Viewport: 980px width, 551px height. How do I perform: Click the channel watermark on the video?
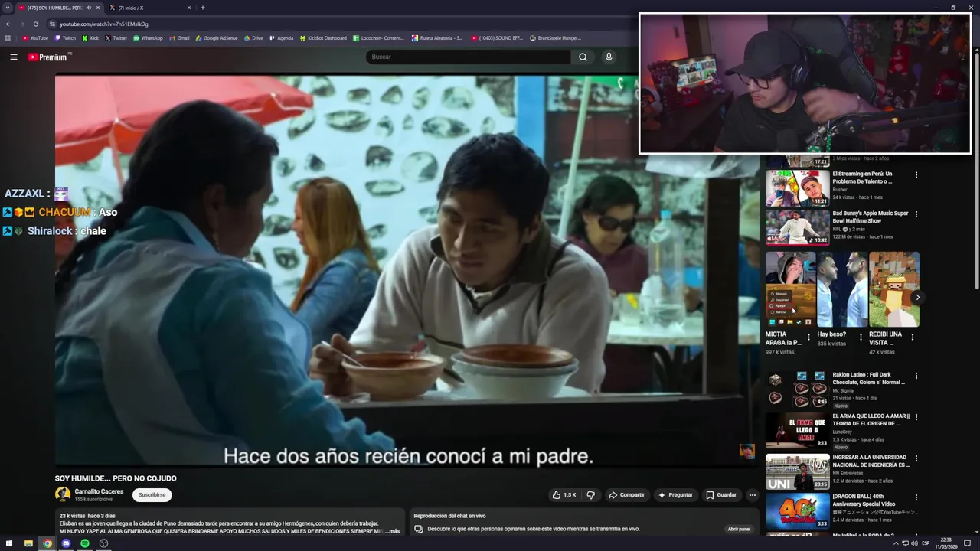point(746,451)
